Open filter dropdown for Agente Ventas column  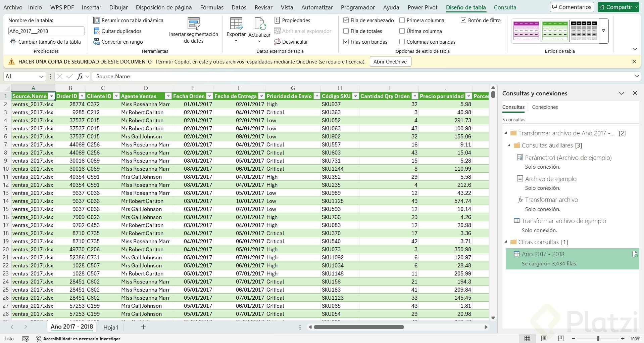(168, 96)
